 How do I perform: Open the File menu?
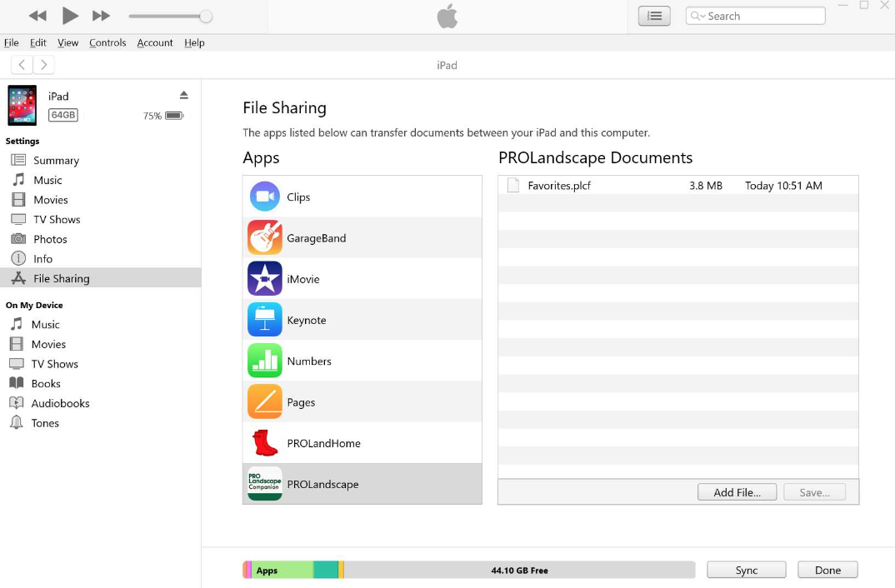12,42
